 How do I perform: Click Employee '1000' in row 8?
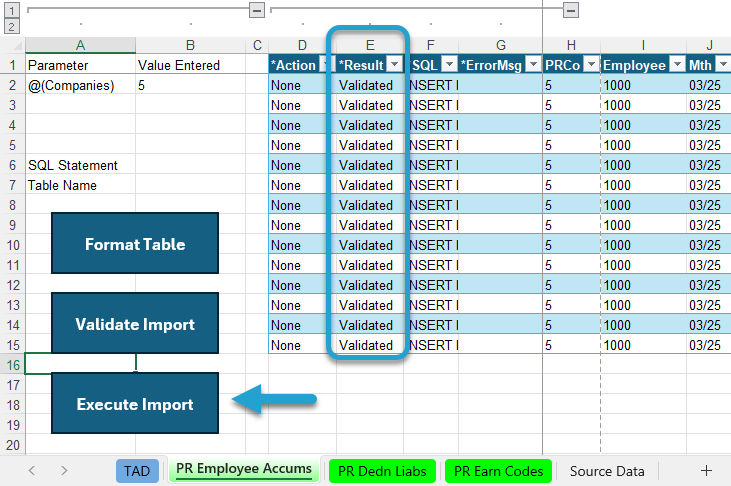coord(643,205)
